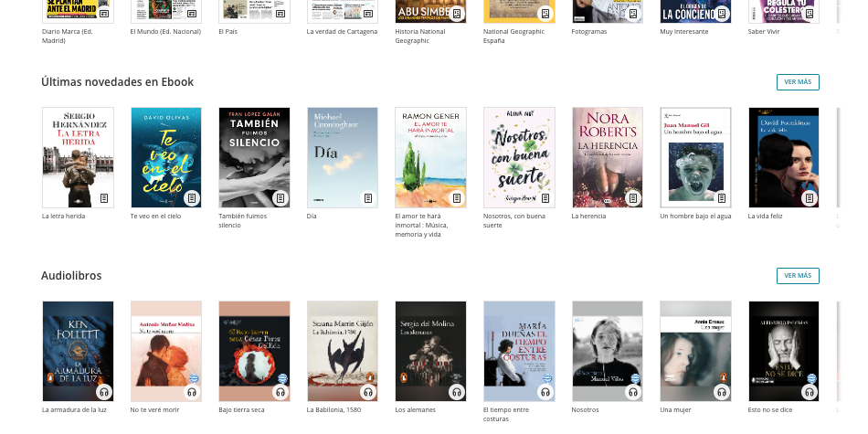This screenshot has width=868, height=434.
Task: Open the La vida feliz title link
Action: (x=765, y=216)
